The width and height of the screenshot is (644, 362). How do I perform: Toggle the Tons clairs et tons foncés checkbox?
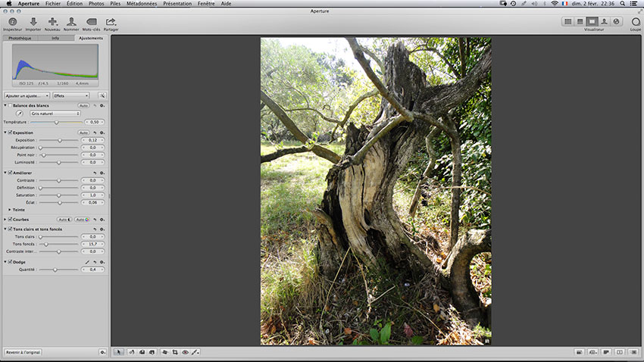tap(11, 229)
